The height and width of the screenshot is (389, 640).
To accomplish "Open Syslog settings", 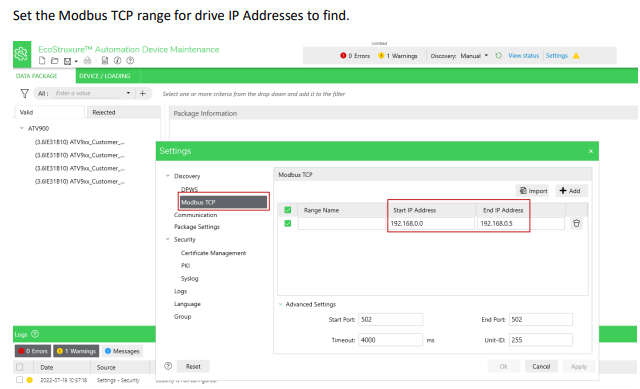I will tap(189, 278).
